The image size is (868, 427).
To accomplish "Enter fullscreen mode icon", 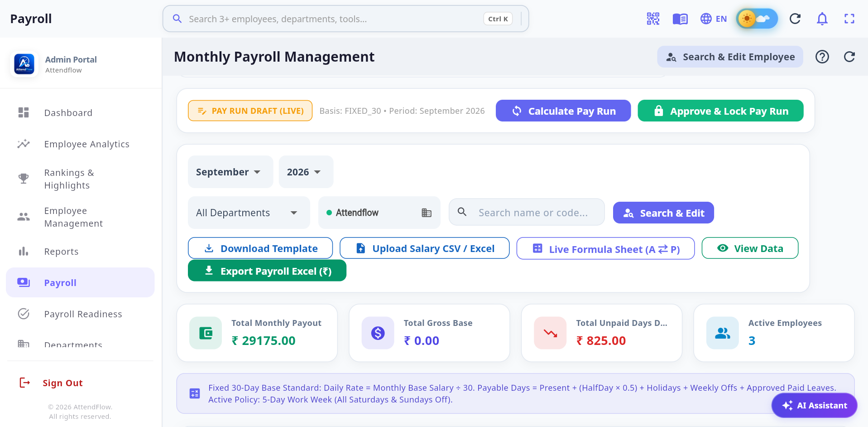I will pyautogui.click(x=849, y=19).
